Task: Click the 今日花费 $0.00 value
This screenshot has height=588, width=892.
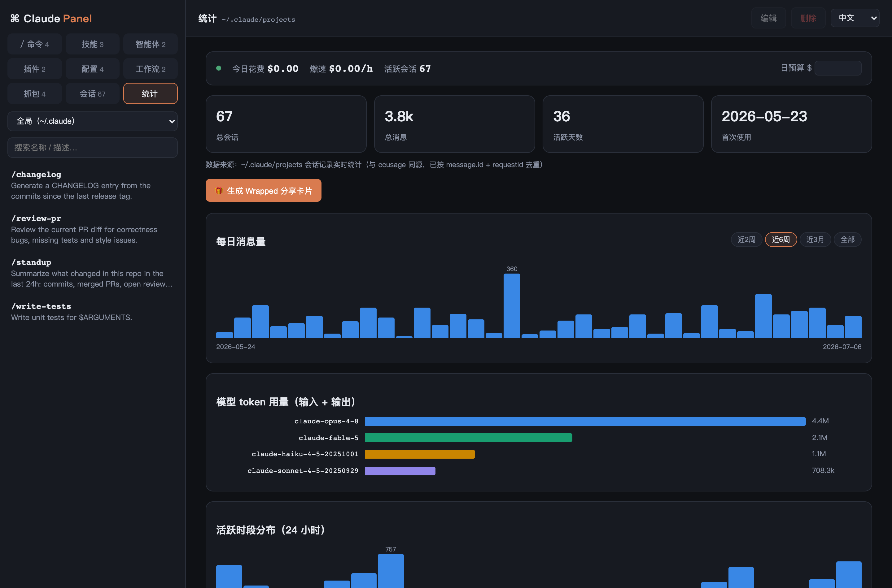Action: [283, 69]
